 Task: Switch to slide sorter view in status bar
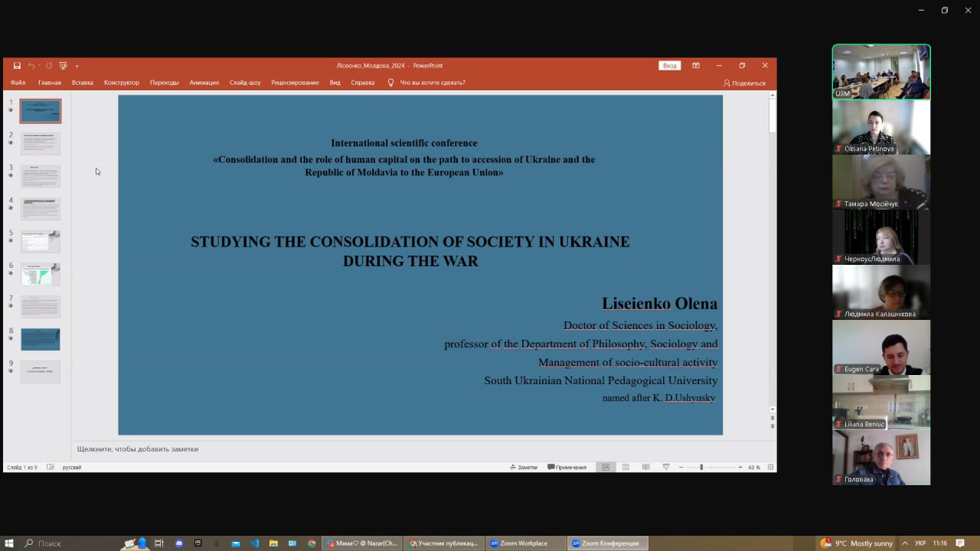pos(626,467)
